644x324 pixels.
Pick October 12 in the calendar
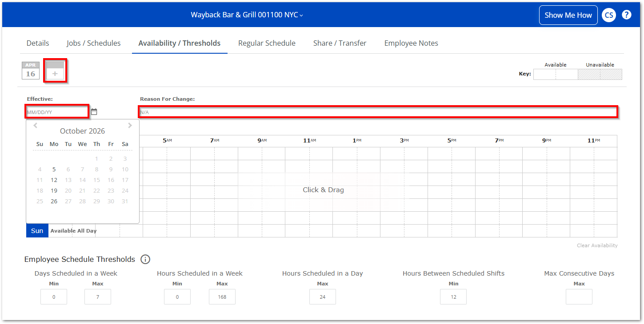coord(54,180)
